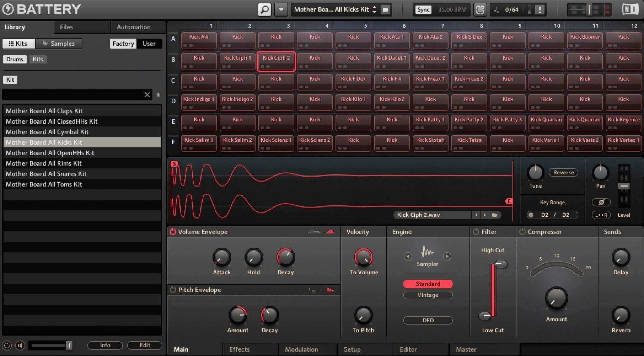The height and width of the screenshot is (356, 644).
Task: Toggle the Compressor power button
Action: pos(522,232)
